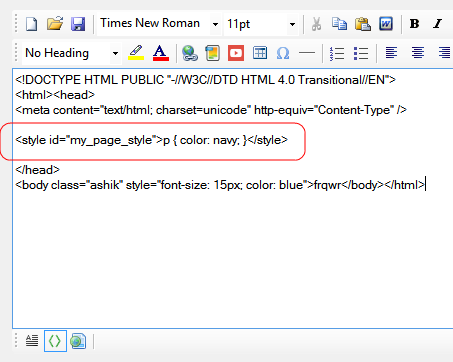Screen dimensions: 453x362
Task: Click the New document icon
Action: point(32,24)
